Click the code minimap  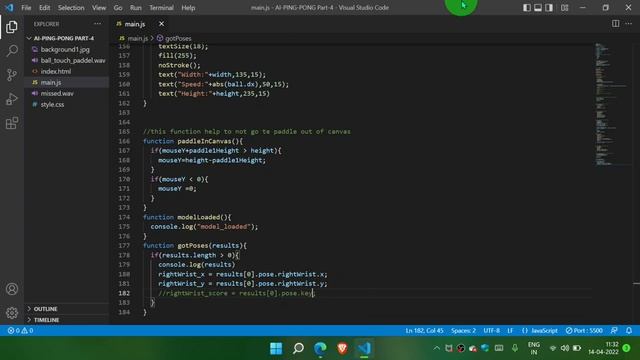611,104
